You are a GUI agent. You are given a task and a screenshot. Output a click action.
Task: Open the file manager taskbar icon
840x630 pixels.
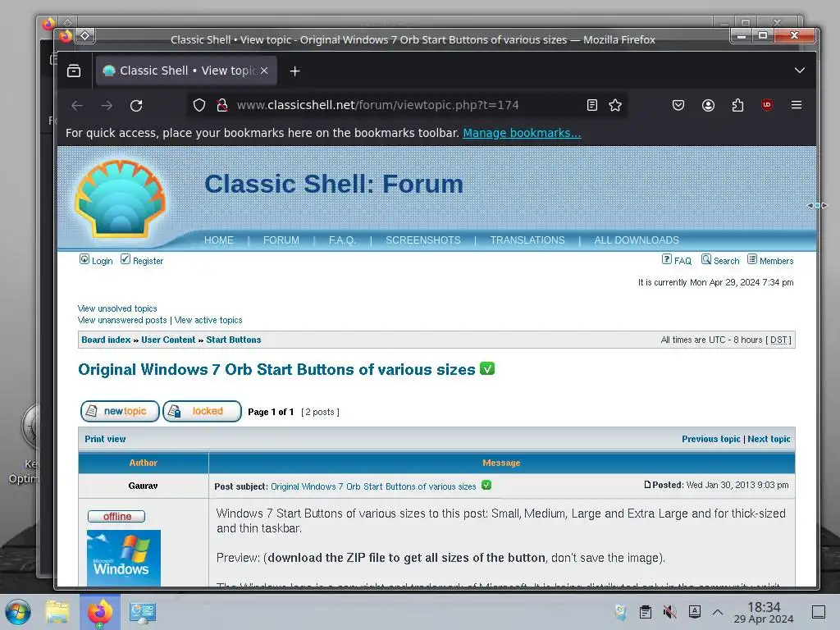coord(57,612)
